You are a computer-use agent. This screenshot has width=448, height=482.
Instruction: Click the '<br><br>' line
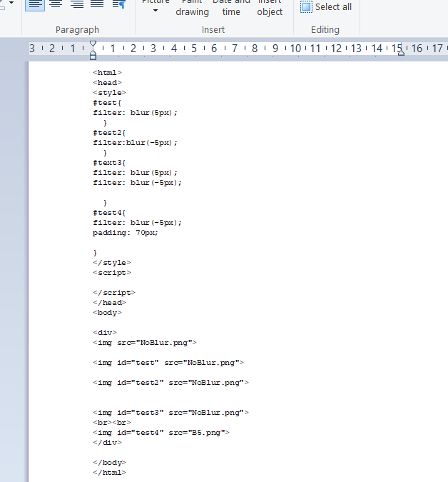point(112,423)
